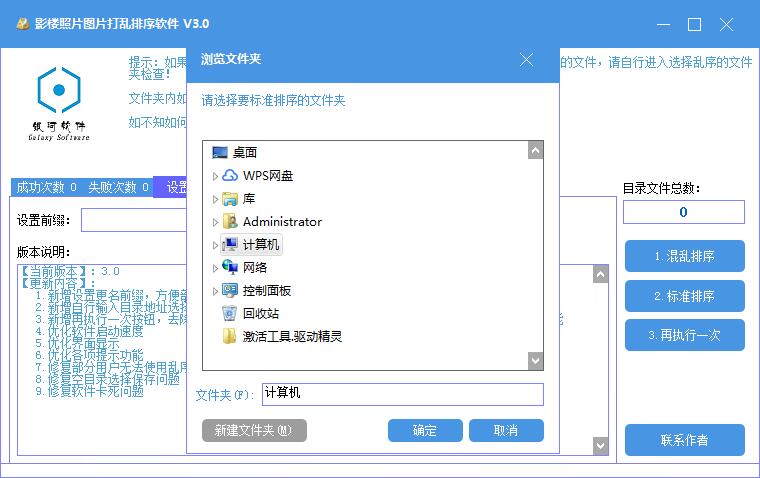
Task: Expand the 网络 tree node
Action: (x=215, y=268)
